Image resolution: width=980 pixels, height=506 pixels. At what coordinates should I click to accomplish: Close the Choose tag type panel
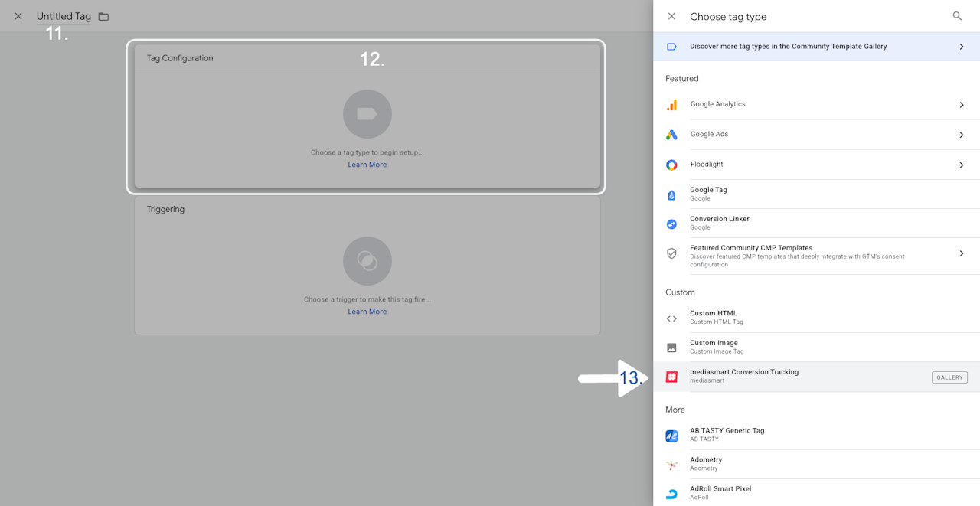point(671,16)
